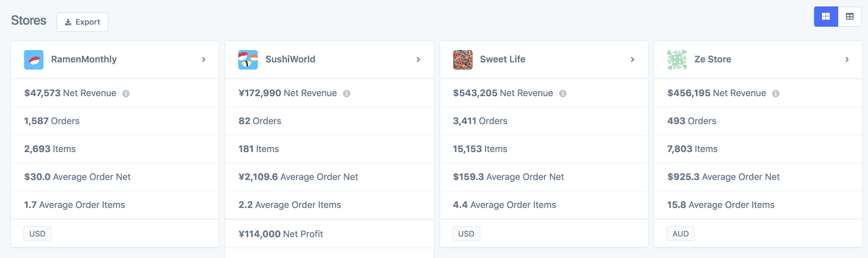Click the Sweet Life sprinkles logo
This screenshot has width=868, height=258.
463,60
